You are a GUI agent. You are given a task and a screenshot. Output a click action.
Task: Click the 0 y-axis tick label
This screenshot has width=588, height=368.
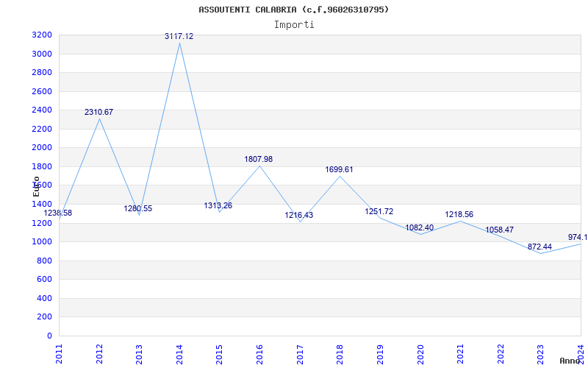(x=49, y=336)
